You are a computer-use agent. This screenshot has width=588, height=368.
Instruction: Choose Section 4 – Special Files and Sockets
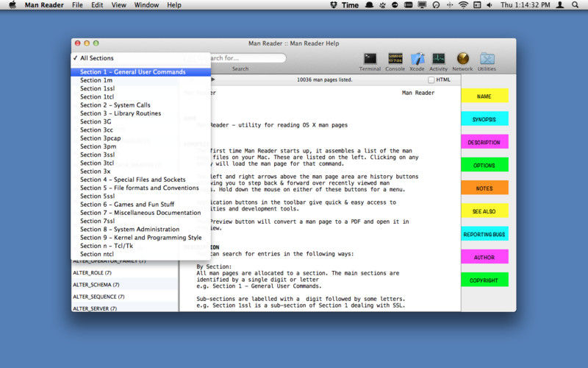pos(140,180)
